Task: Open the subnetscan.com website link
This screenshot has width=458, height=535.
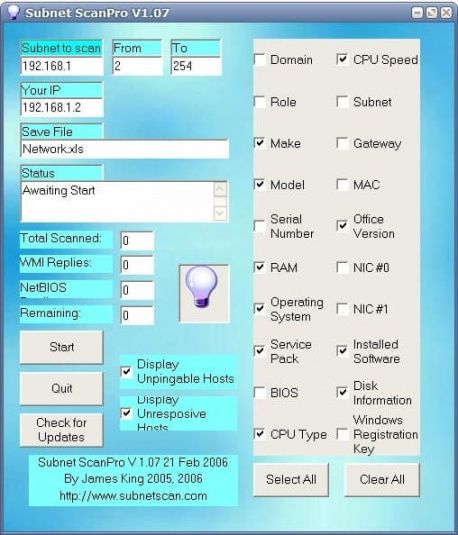Action: 133,496
